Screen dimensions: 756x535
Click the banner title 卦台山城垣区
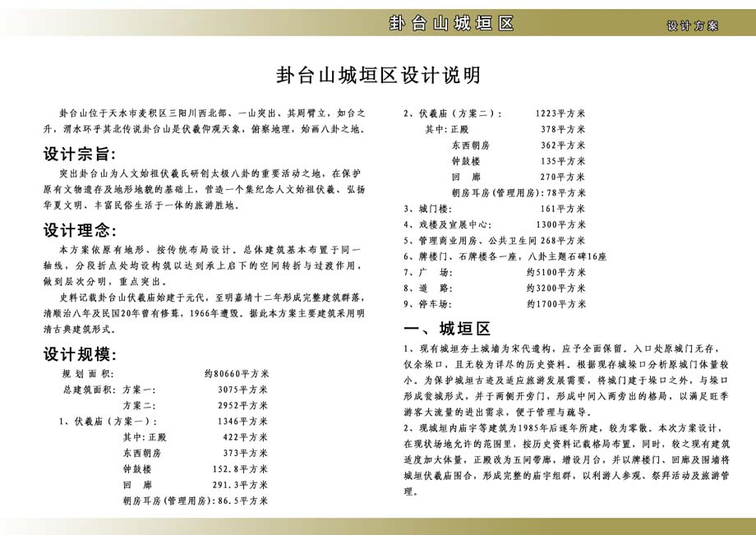(451, 23)
